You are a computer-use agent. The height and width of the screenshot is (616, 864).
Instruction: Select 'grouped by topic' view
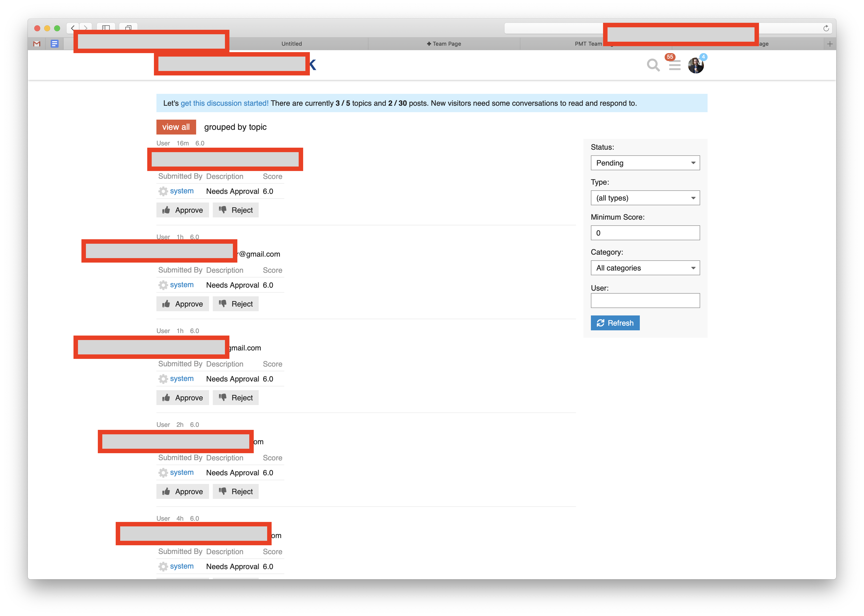tap(235, 127)
